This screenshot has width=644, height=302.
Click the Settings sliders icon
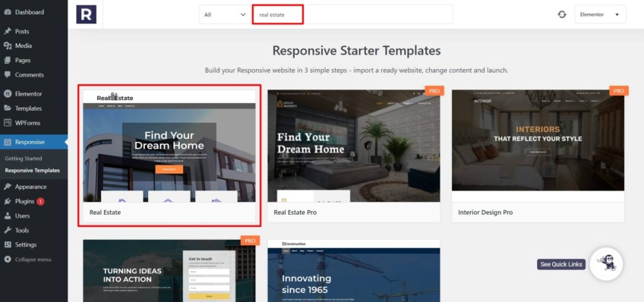coord(8,244)
